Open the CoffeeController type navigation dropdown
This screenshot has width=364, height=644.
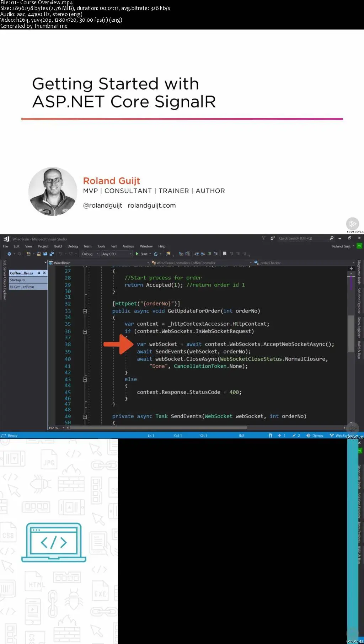point(202,263)
